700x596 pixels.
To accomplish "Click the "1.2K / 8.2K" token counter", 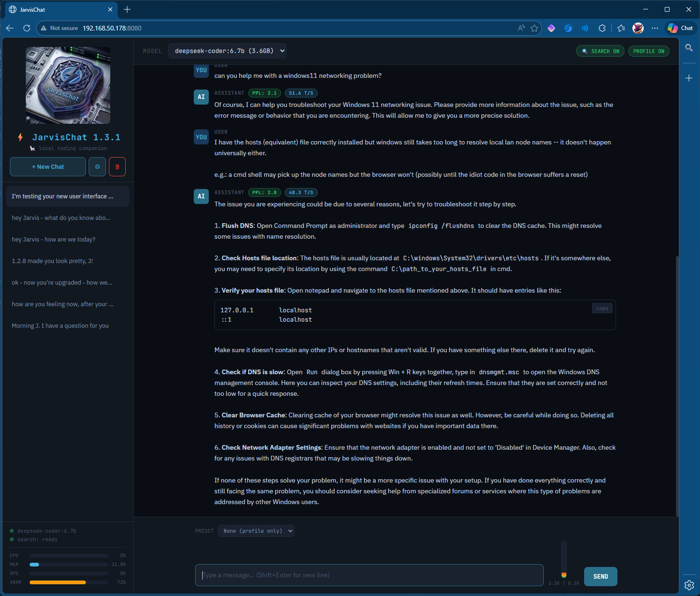I will [x=564, y=583].
